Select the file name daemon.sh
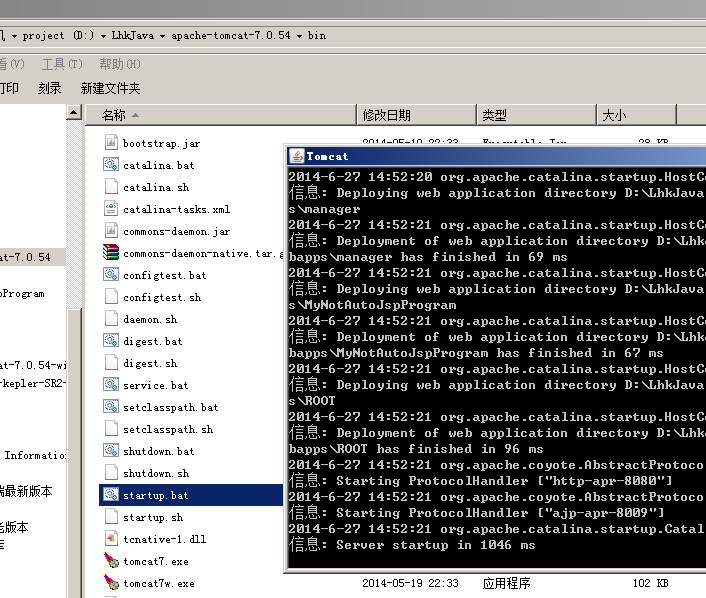This screenshot has width=706, height=598. pyautogui.click(x=150, y=319)
